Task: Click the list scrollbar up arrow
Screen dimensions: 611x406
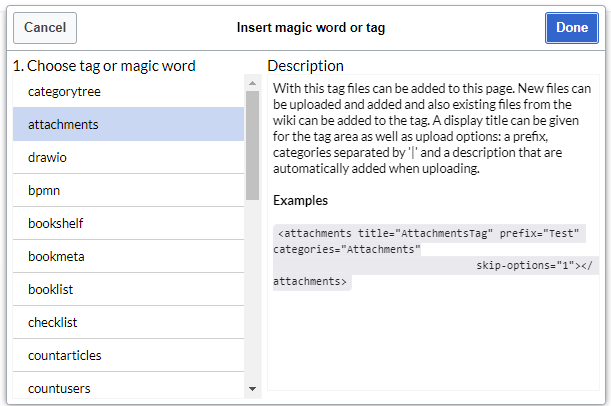Action: pyautogui.click(x=253, y=83)
